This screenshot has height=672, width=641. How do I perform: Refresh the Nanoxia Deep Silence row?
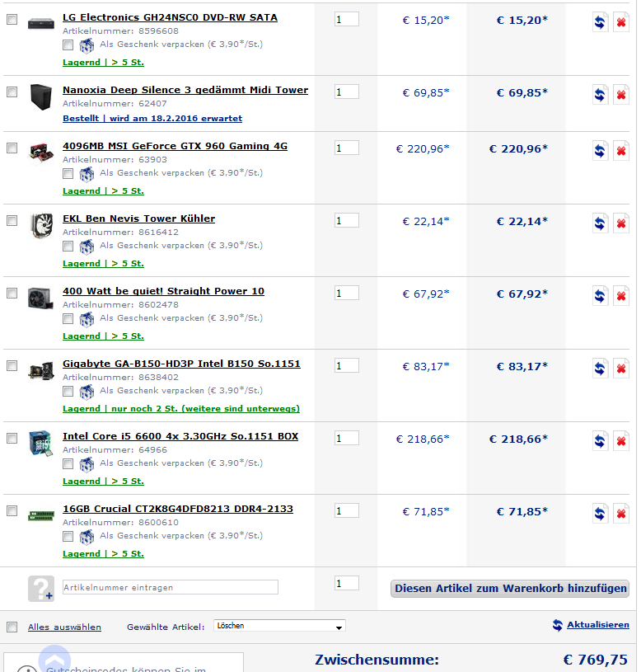601,94
